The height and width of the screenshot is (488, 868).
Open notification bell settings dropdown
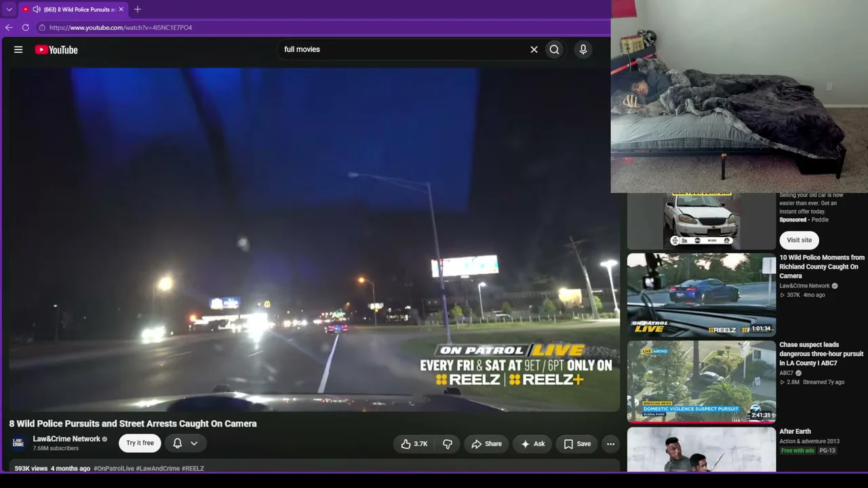pyautogui.click(x=184, y=443)
